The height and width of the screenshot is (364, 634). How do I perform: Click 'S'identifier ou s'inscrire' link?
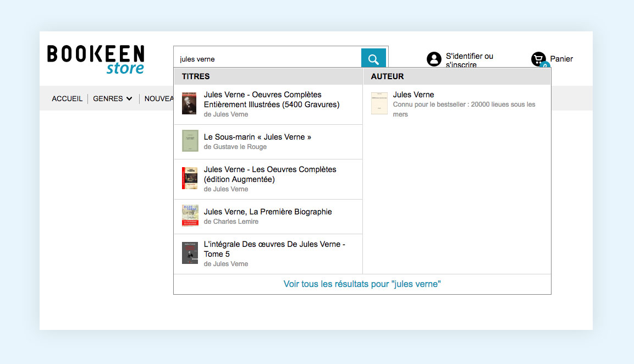470,60
